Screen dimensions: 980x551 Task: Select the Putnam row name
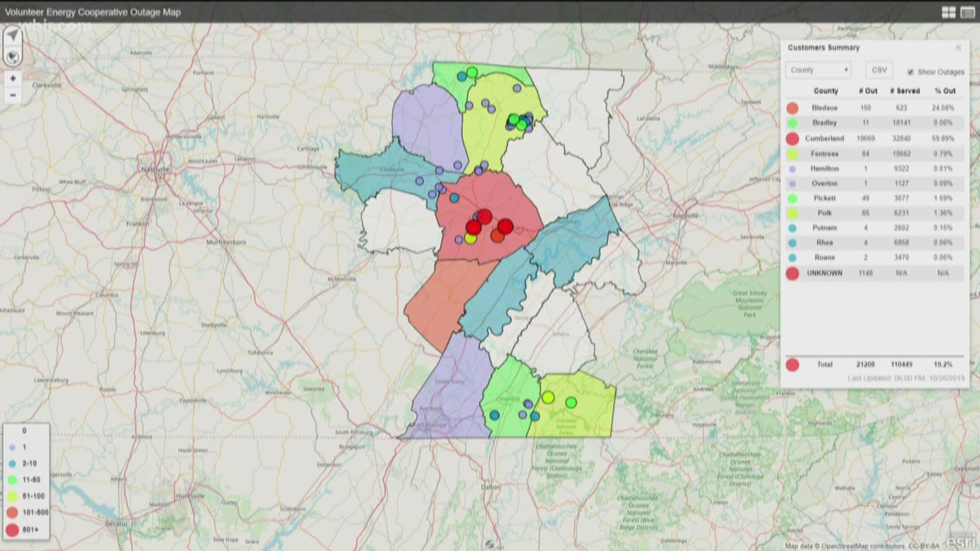tap(824, 228)
